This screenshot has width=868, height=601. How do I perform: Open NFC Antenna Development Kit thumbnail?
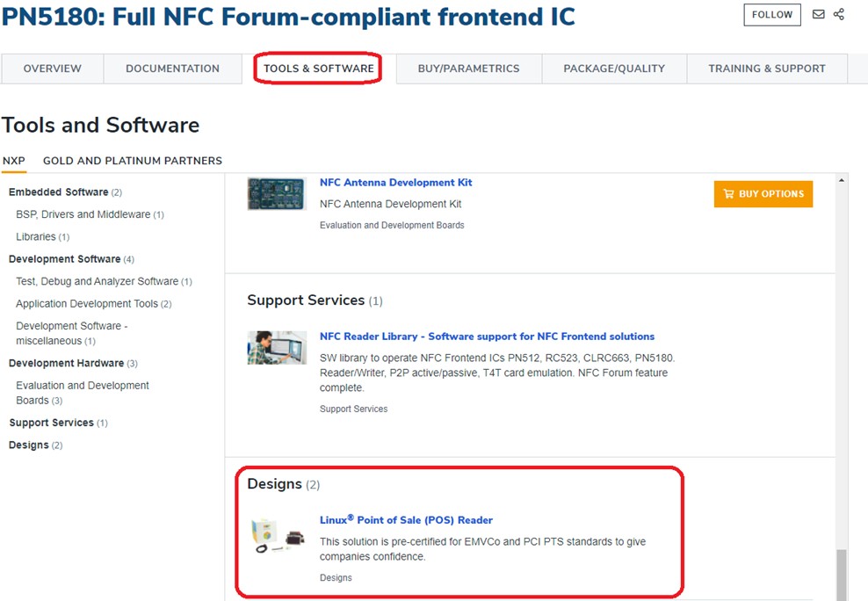(276, 193)
